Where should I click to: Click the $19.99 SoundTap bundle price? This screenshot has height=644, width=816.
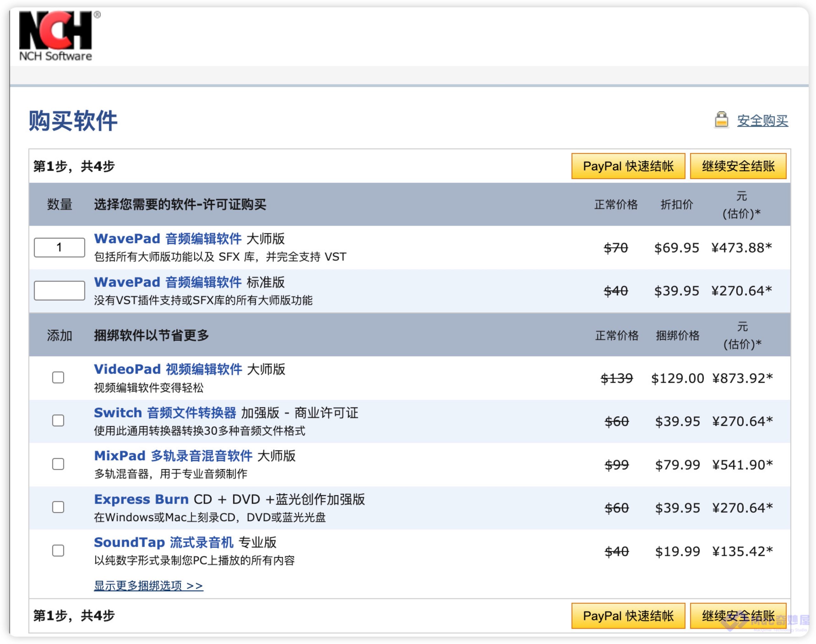coord(678,552)
